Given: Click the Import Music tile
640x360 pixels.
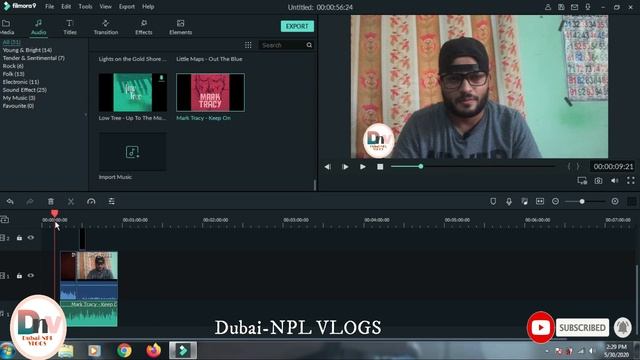Looking at the screenshot, I should point(133,152).
